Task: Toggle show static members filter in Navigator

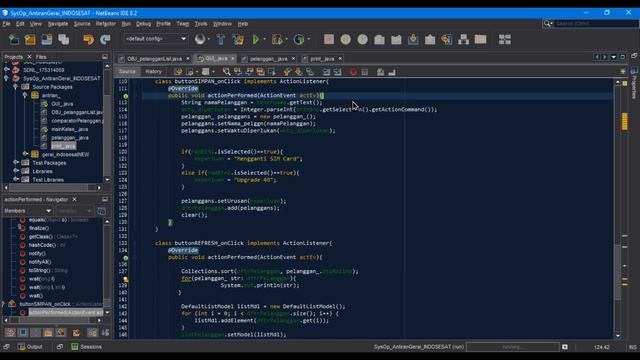Action: click(x=36, y=332)
